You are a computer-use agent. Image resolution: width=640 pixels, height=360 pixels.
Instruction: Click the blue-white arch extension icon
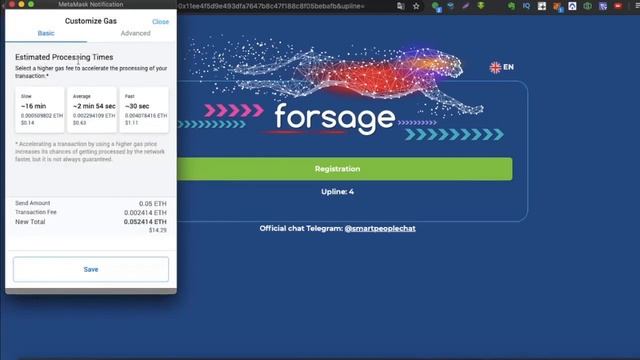tap(572, 6)
